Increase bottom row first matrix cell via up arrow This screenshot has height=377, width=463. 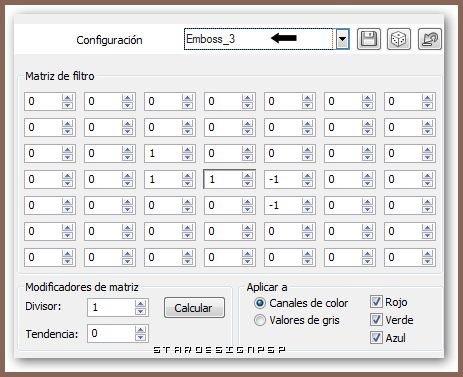click(x=67, y=253)
